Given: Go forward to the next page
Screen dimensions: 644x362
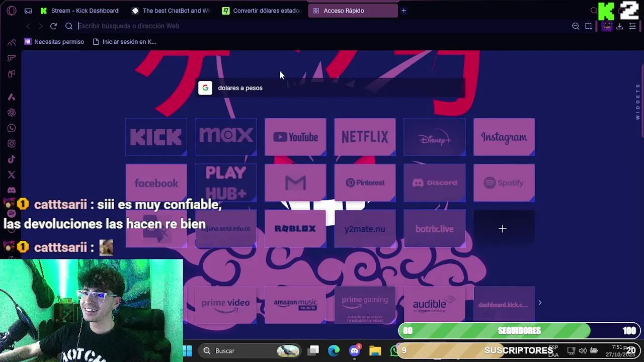Looking at the screenshot, I should [40, 26].
